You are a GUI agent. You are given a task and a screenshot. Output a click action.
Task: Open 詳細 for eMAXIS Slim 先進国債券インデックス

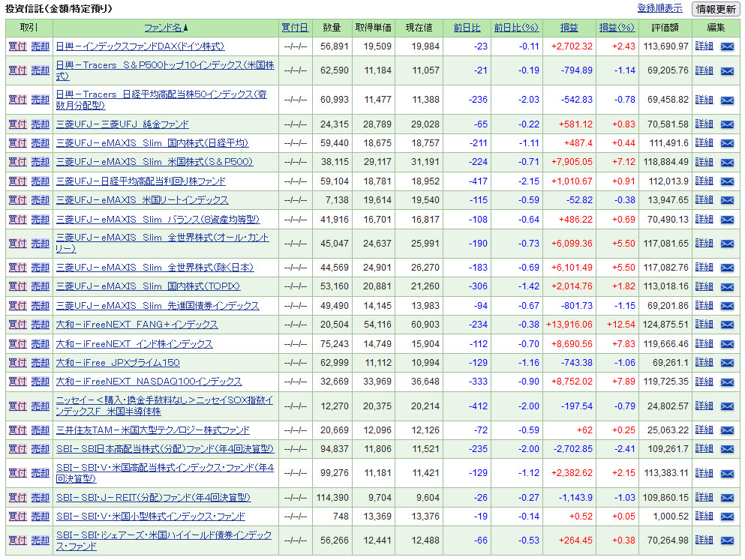coord(704,305)
